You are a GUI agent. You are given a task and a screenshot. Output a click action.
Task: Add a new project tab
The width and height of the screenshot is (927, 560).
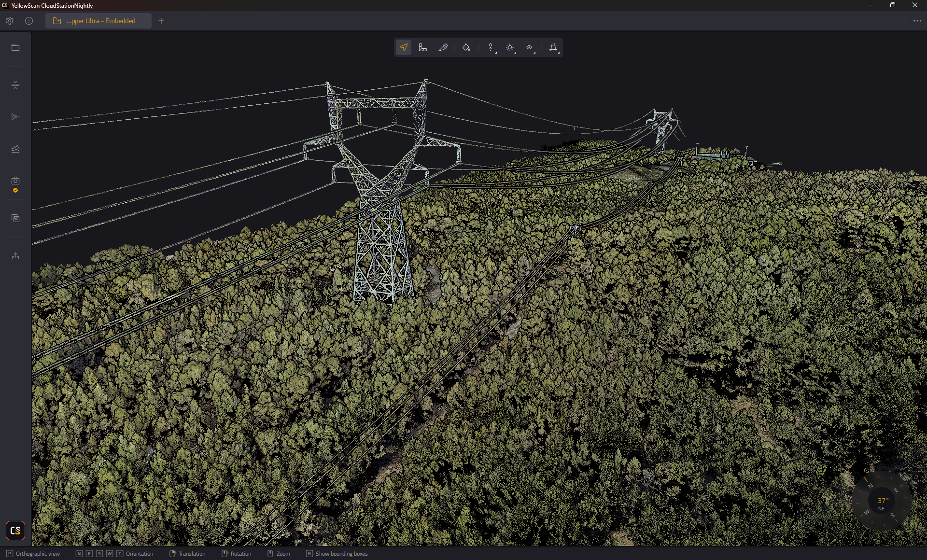tap(161, 21)
